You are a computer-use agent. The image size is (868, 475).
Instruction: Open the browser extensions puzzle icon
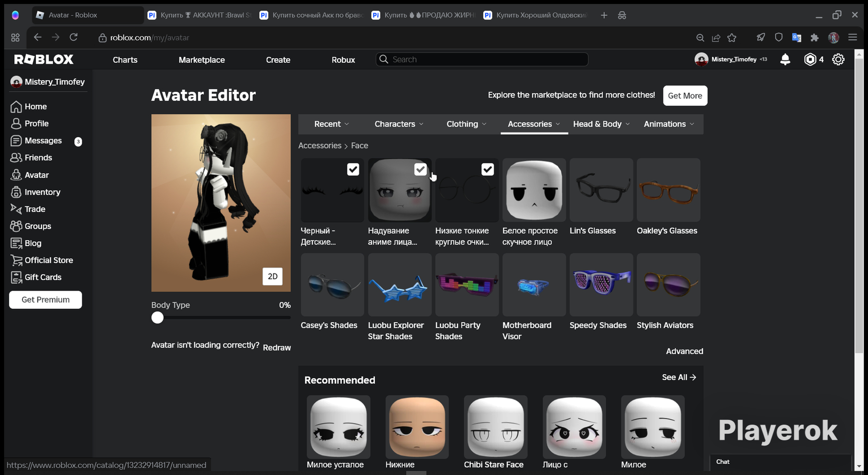tap(815, 38)
